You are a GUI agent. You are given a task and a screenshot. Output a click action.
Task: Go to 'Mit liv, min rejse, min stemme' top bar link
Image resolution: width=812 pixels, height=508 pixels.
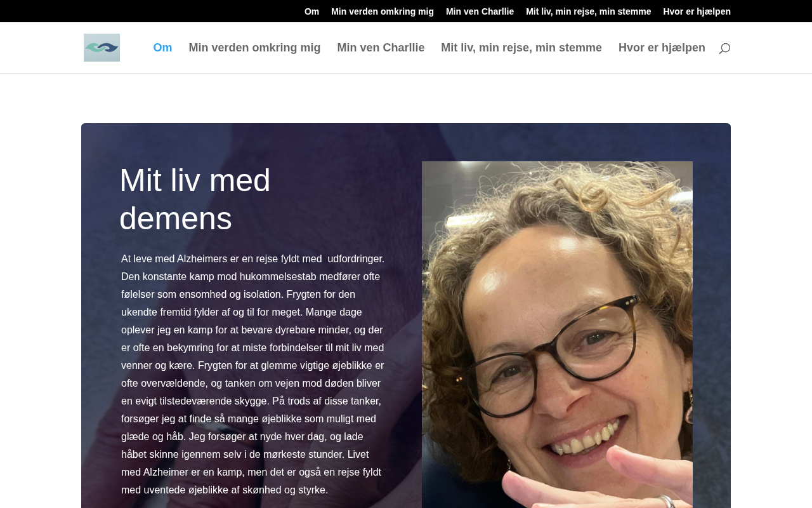(588, 11)
